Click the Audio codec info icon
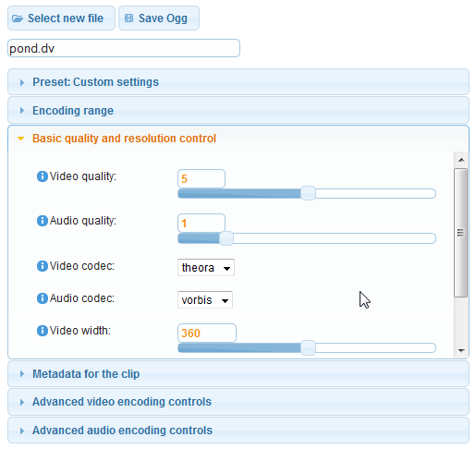The image size is (476, 449). coord(43,298)
